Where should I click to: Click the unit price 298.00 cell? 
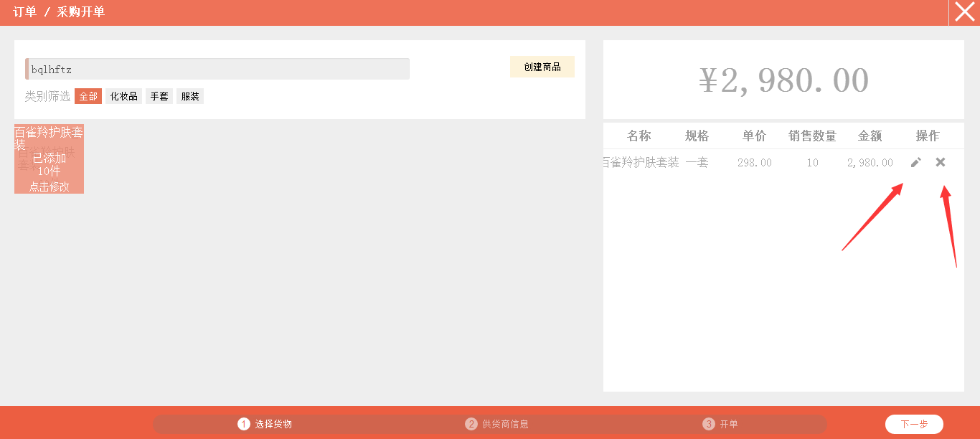(x=755, y=163)
